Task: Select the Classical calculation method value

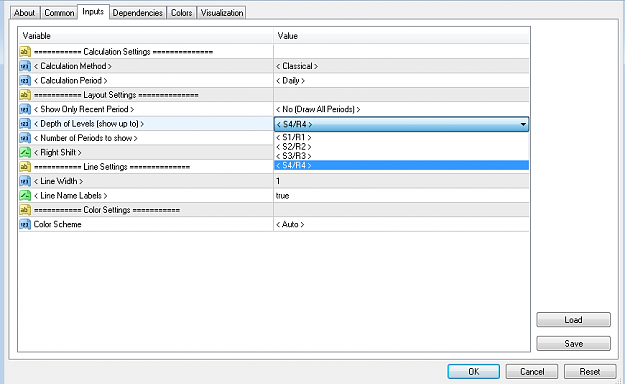Action: coord(297,66)
